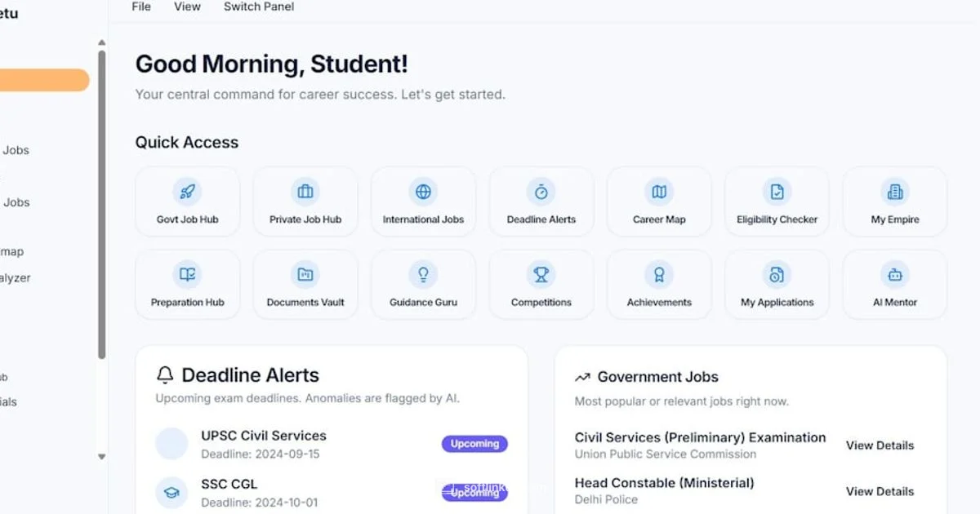This screenshot has height=514, width=980.
Task: Open My Empire
Action: click(894, 201)
